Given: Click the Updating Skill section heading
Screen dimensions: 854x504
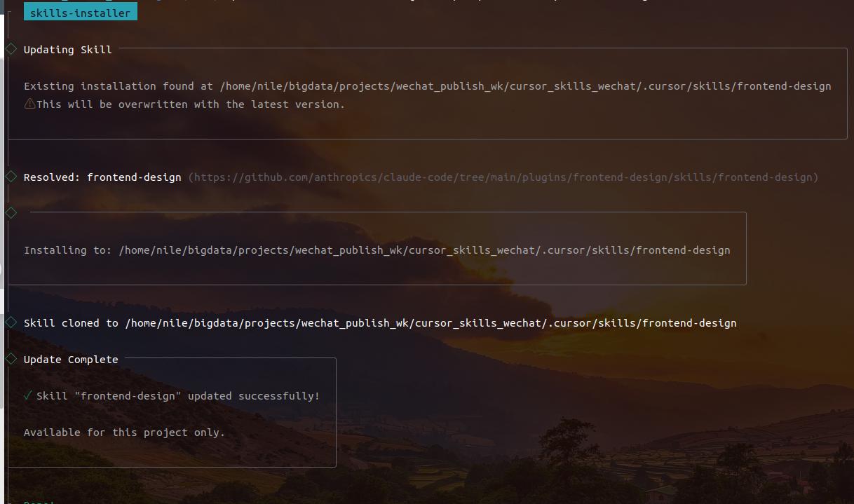Looking at the screenshot, I should point(67,50).
